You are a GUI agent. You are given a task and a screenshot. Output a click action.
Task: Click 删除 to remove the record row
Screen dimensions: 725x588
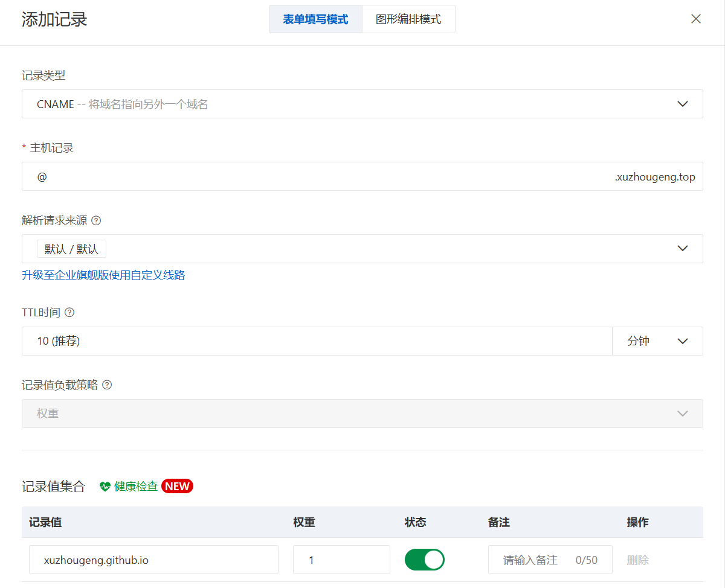(x=637, y=560)
